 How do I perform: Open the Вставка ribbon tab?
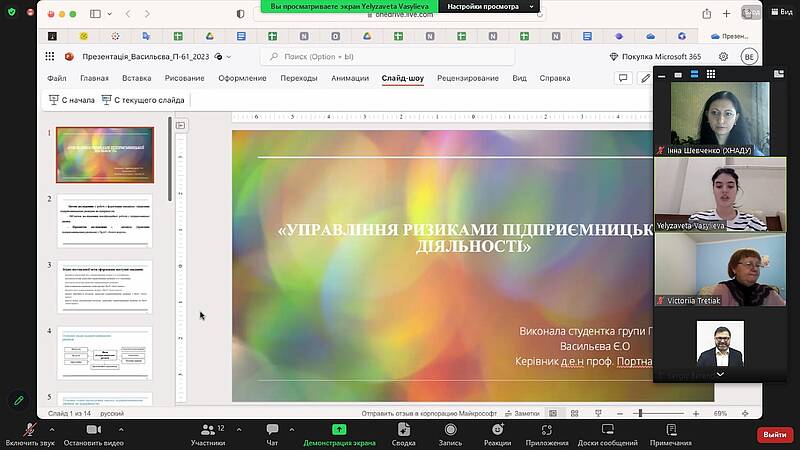click(x=137, y=78)
